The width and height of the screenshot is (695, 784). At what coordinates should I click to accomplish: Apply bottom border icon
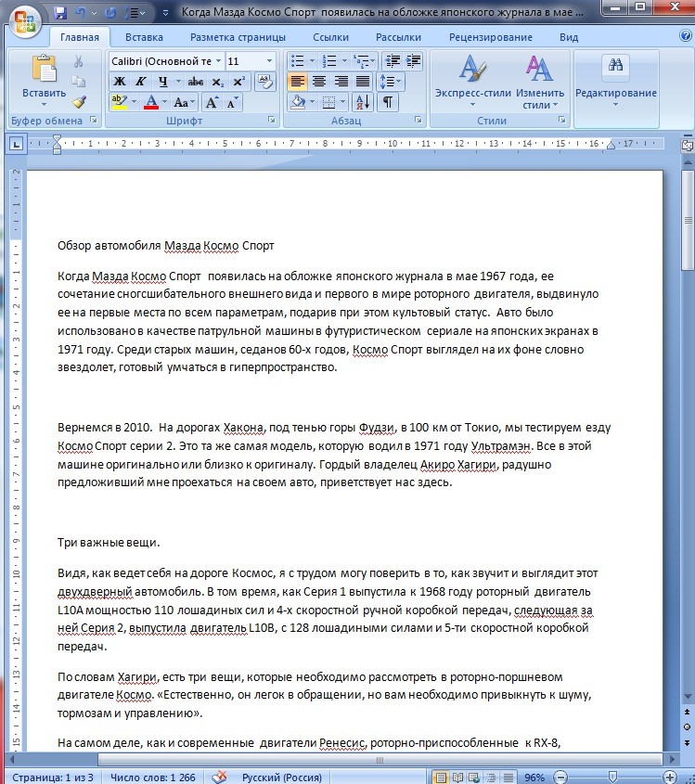click(x=328, y=102)
